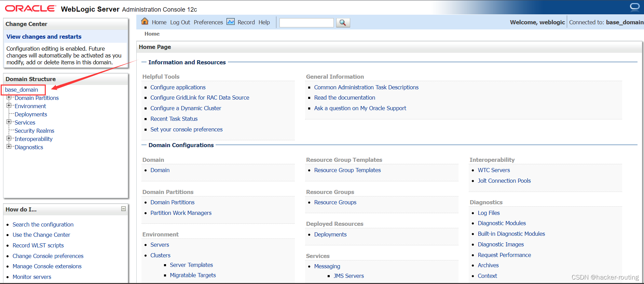Select Interoperability in Domain Structure tree

[33, 139]
